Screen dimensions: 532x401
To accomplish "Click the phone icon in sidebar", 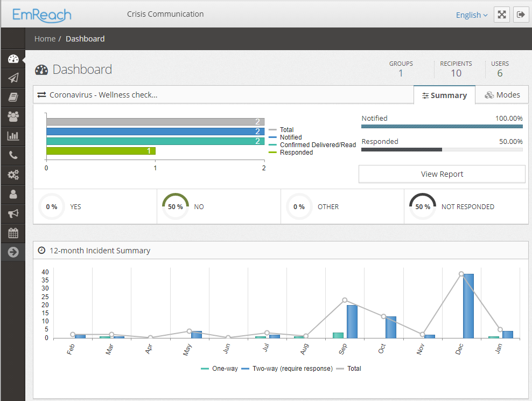I will (13, 155).
